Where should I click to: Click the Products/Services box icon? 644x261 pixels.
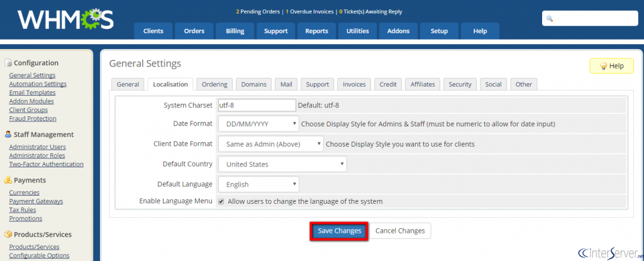coord(8,235)
